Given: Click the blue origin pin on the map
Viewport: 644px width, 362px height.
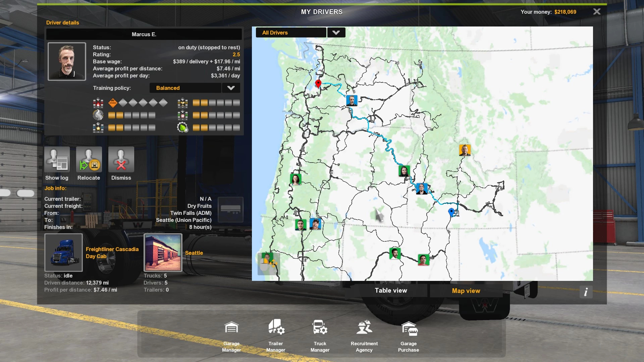Looking at the screenshot, I should (451, 212).
